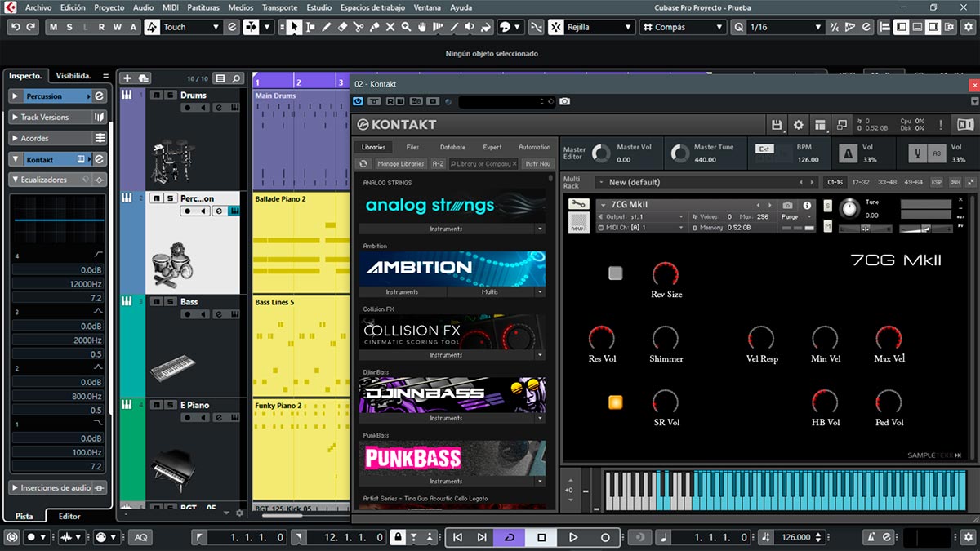Viewport: 980px width, 551px height.
Task: Click 7CG MkII info icon
Action: (808, 206)
